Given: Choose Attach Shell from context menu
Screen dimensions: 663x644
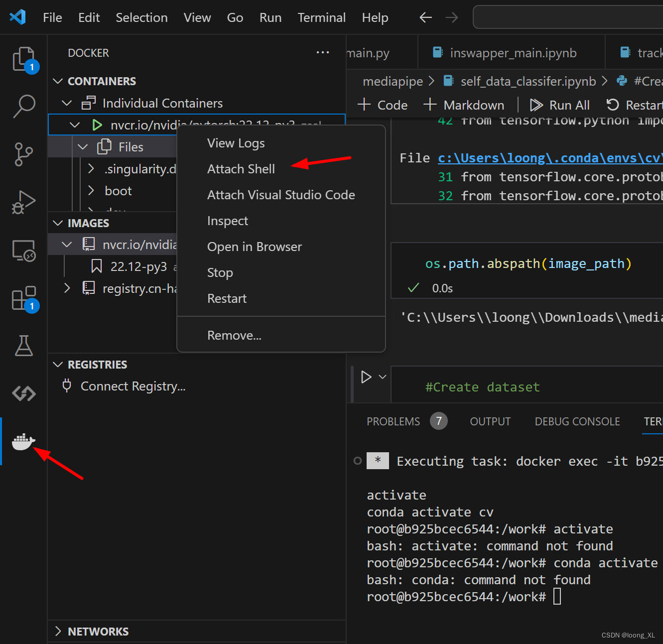Looking at the screenshot, I should point(281,169).
